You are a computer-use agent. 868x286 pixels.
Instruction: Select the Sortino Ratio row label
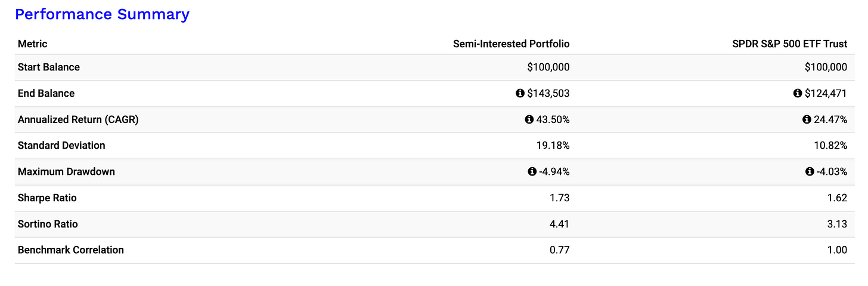click(48, 224)
